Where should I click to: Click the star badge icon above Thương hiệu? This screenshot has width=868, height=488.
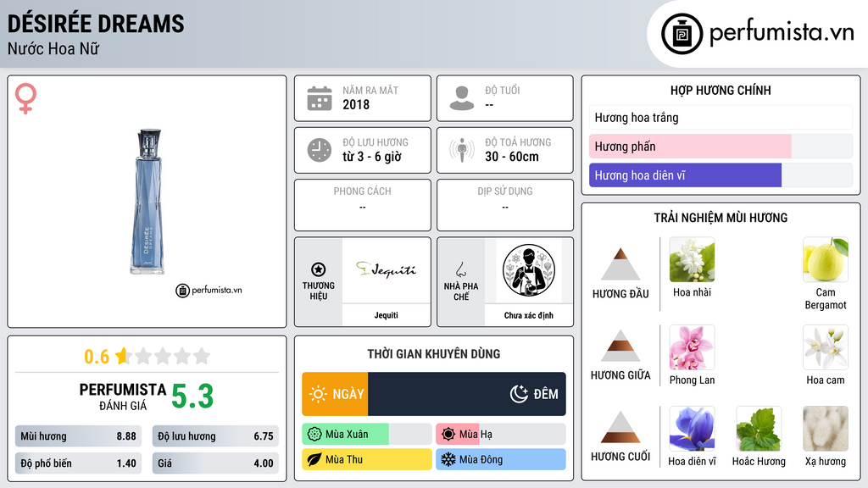(319, 269)
